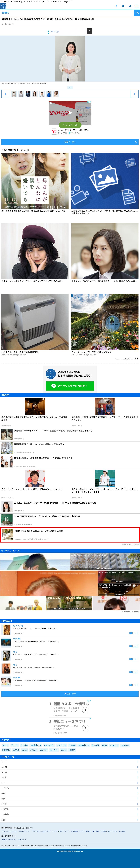140x868 pixels.
Task: Click the さらに表示 button
Action: tap(70, 694)
